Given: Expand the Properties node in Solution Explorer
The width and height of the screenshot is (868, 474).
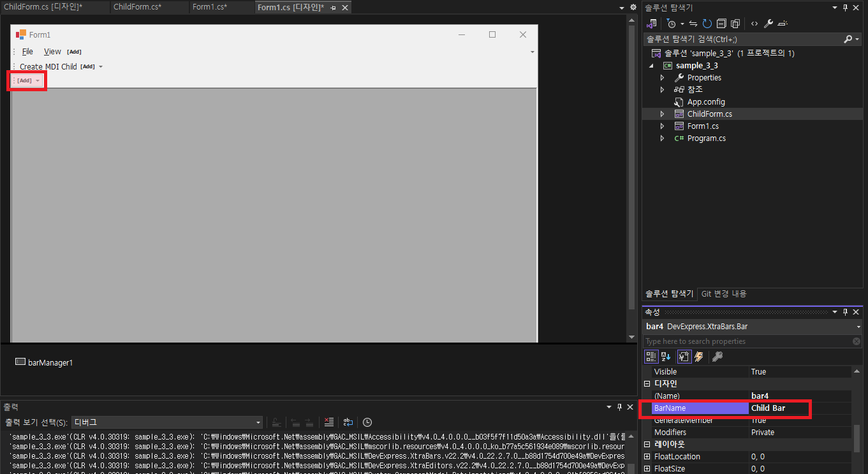Looking at the screenshot, I should pos(662,77).
